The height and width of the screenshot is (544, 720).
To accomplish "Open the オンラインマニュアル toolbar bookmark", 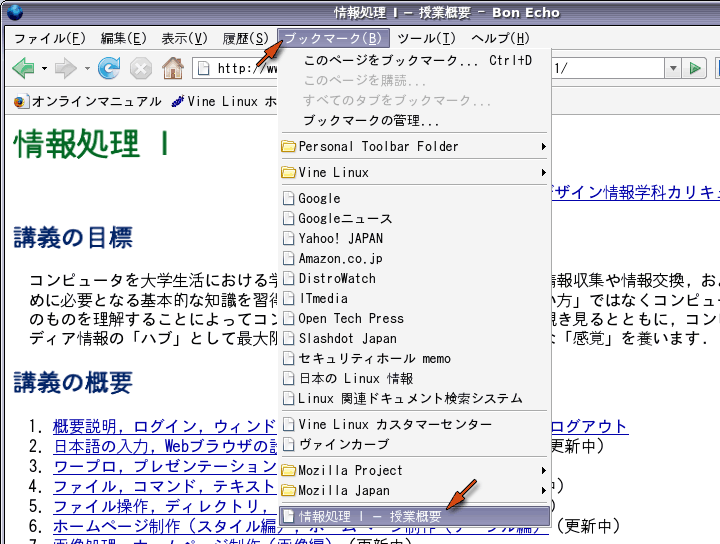I will pyautogui.click(x=88, y=101).
